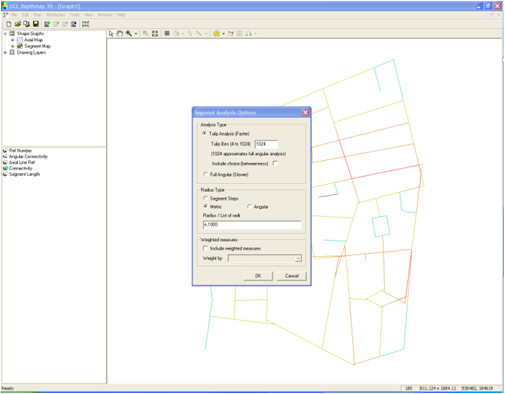The image size is (505, 394).
Task: Create a new graph file icon
Action: 9,24
